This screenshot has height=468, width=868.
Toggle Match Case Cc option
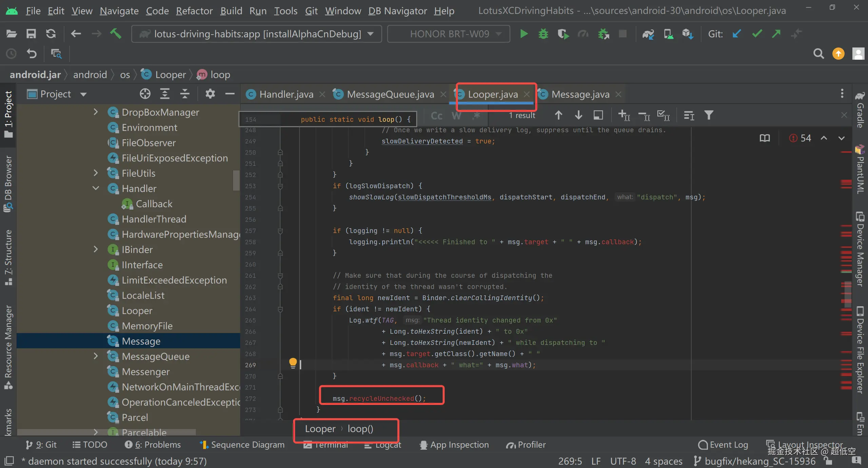pyautogui.click(x=436, y=116)
